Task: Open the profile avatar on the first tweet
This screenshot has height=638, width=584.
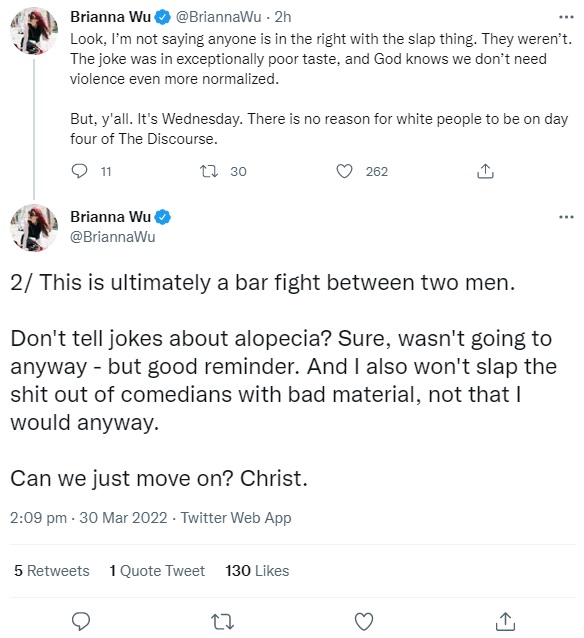Action: [x=34, y=31]
